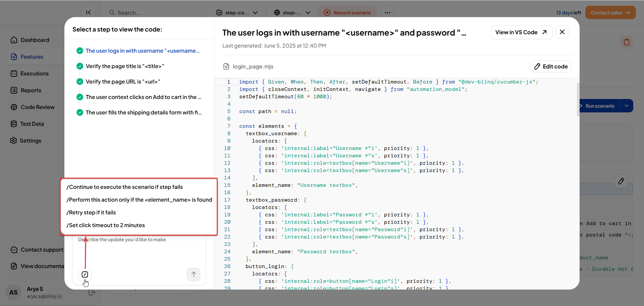Select step 'Verify the page URL is "<url>"'
This screenshot has width=644, height=306.
click(x=123, y=82)
